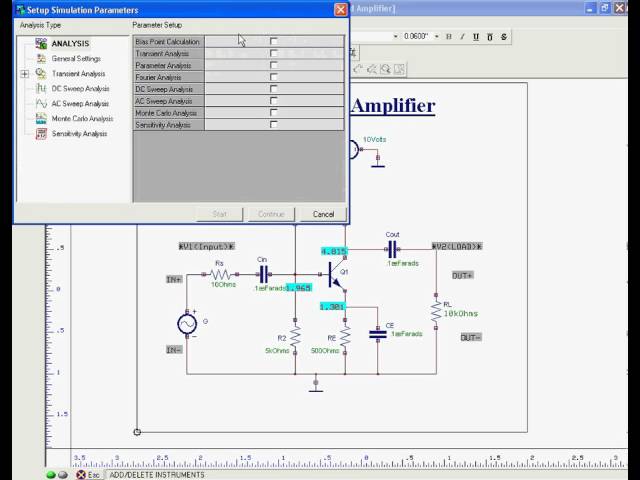640x480 pixels.
Task: Click the 1.968 voltage readout
Action: [x=299, y=288]
